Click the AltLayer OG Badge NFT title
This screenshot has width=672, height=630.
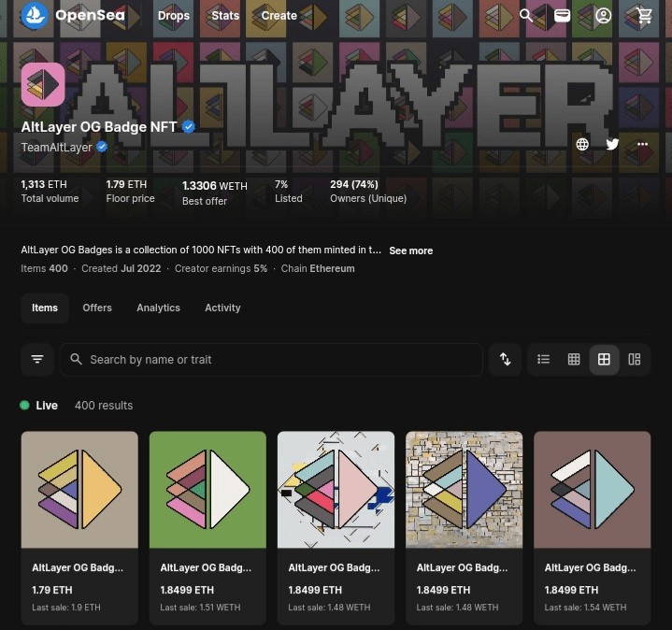pyautogui.click(x=99, y=127)
